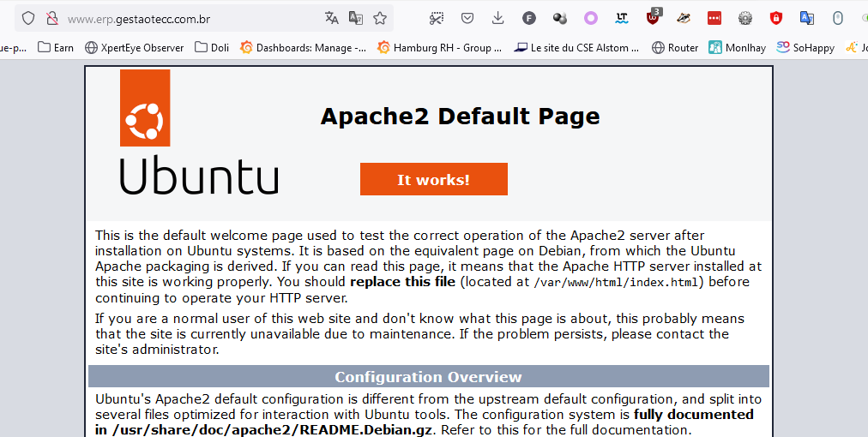Open the Monlhay bookmark
Image resolution: width=868 pixels, height=437 pixels.
pyautogui.click(x=738, y=48)
